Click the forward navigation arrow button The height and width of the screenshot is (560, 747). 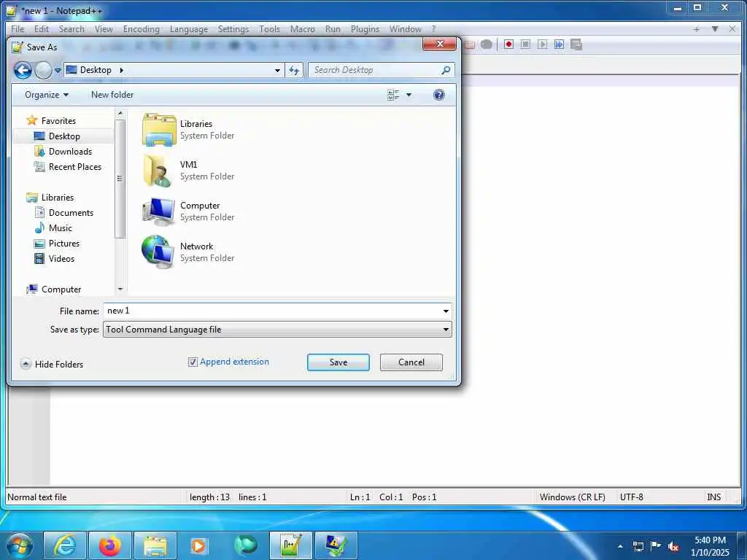point(43,71)
